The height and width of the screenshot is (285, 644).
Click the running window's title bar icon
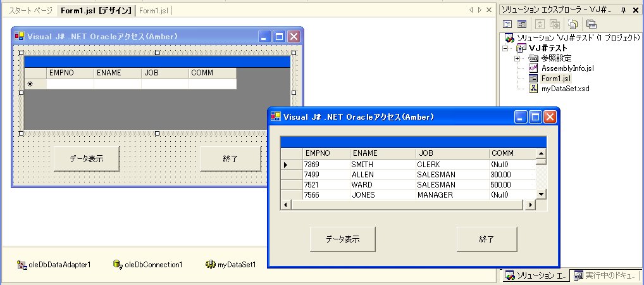276,117
